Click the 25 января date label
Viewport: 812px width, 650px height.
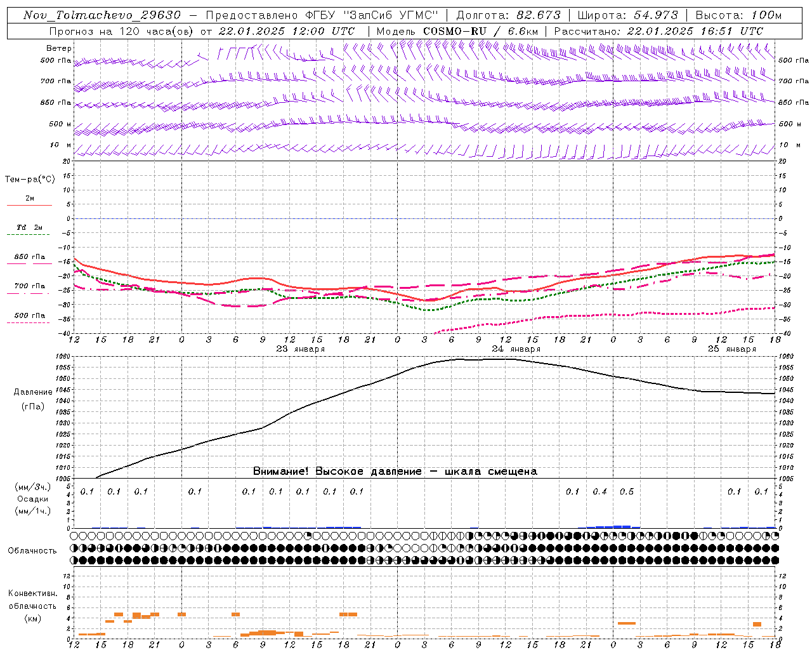pos(731,348)
